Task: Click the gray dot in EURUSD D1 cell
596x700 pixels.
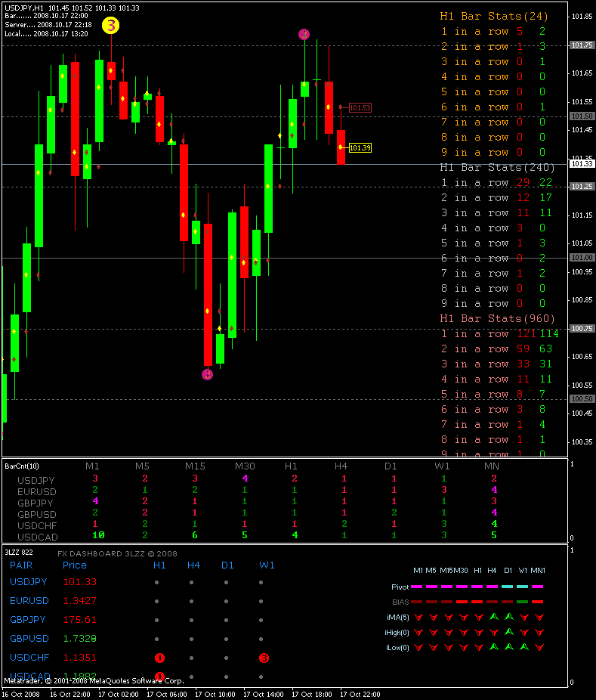Action: (x=226, y=601)
